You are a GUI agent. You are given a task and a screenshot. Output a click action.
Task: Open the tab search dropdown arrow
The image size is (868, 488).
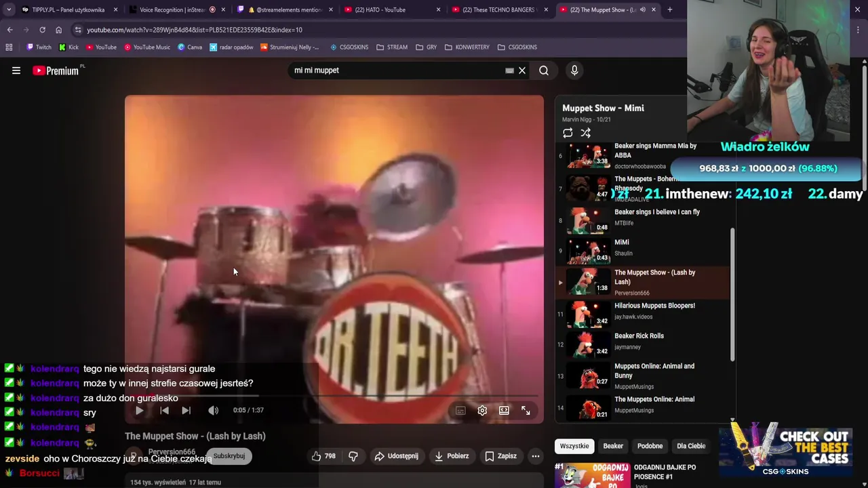click(8, 10)
